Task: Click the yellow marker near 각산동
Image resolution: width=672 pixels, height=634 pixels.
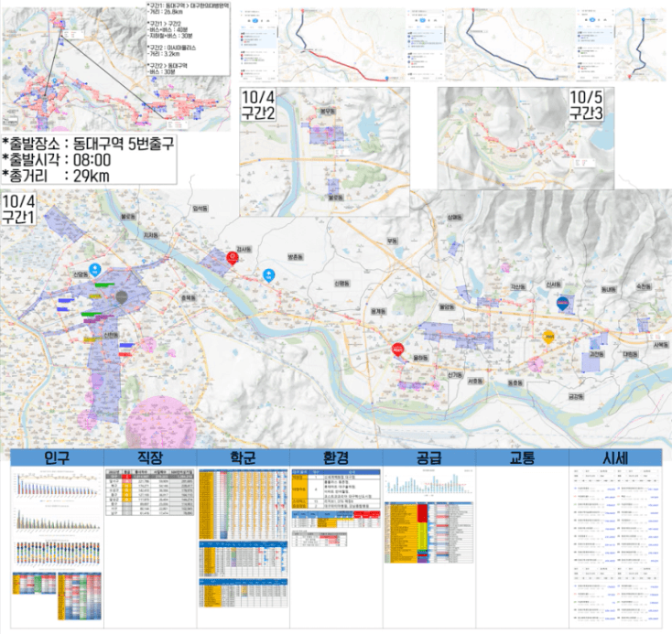Action: 549,337
